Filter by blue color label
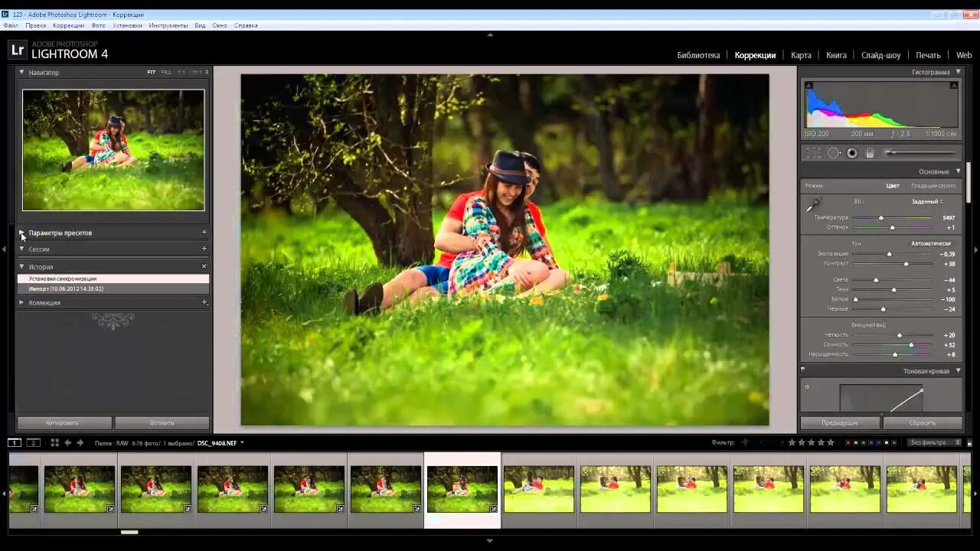This screenshot has height=551, width=980. tap(871, 442)
